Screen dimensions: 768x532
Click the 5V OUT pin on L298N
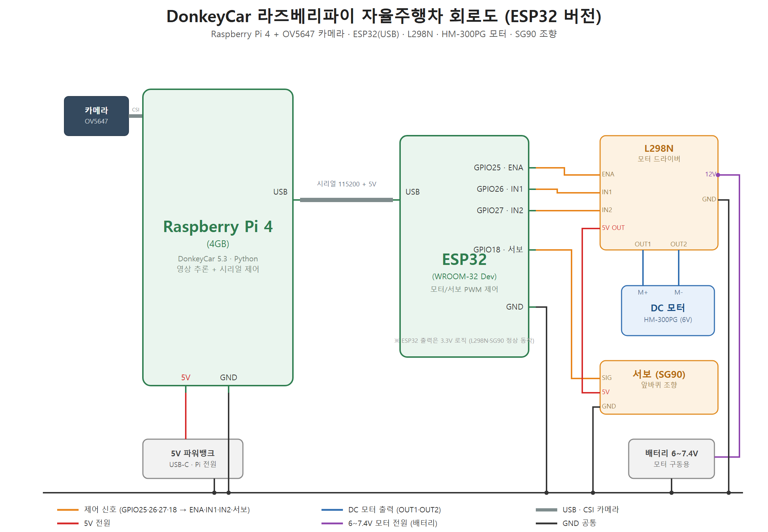click(x=613, y=228)
